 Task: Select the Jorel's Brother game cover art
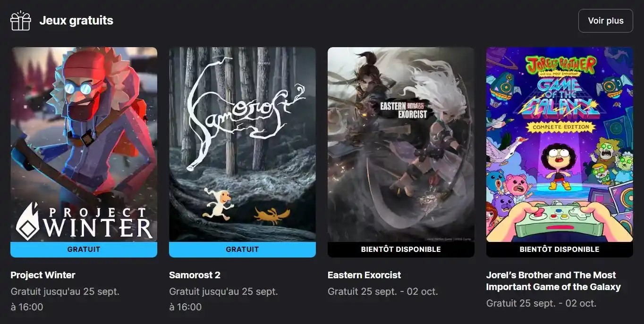pos(559,144)
